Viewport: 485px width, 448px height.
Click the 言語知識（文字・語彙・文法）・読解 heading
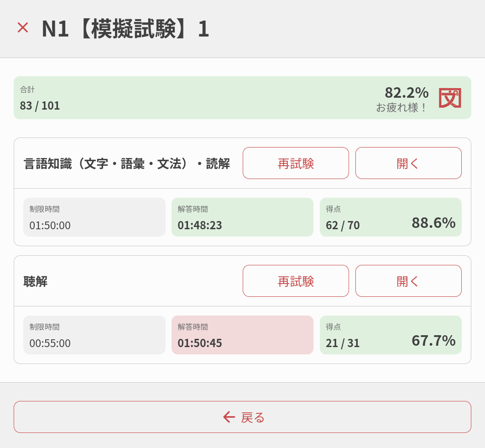point(127,163)
